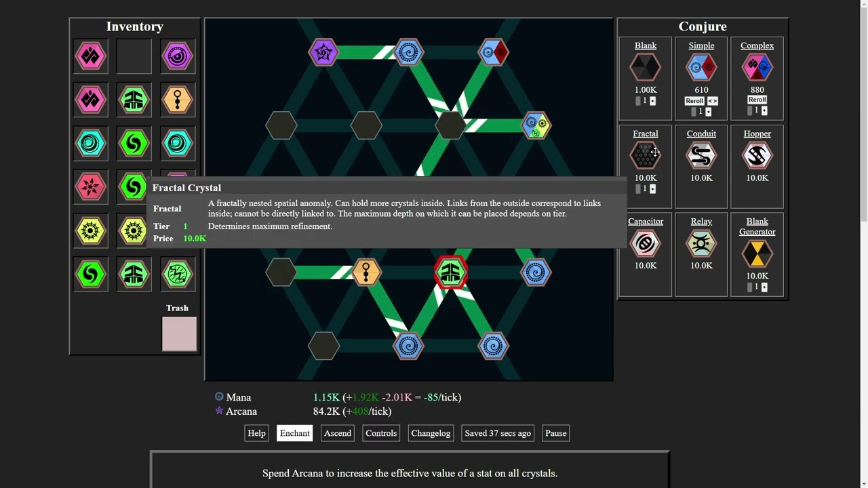Click the Saved 37 secs ago button
The width and height of the screenshot is (868, 488).
click(498, 433)
